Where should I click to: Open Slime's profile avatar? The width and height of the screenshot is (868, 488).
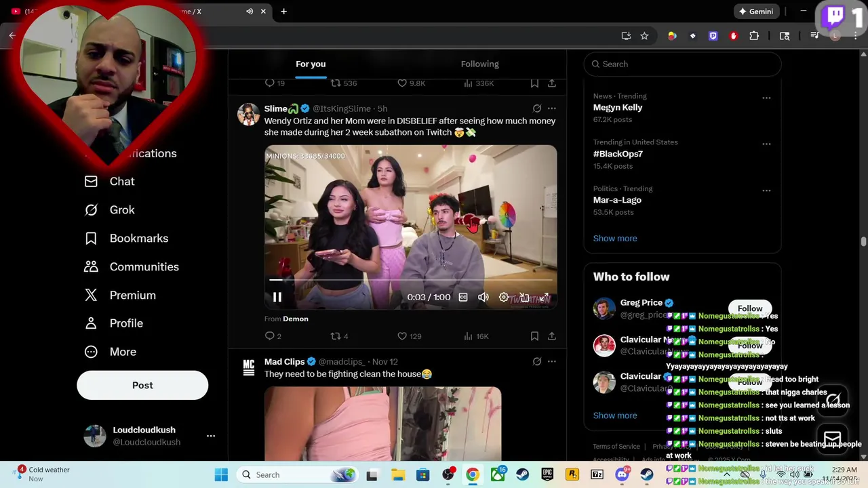point(248,115)
